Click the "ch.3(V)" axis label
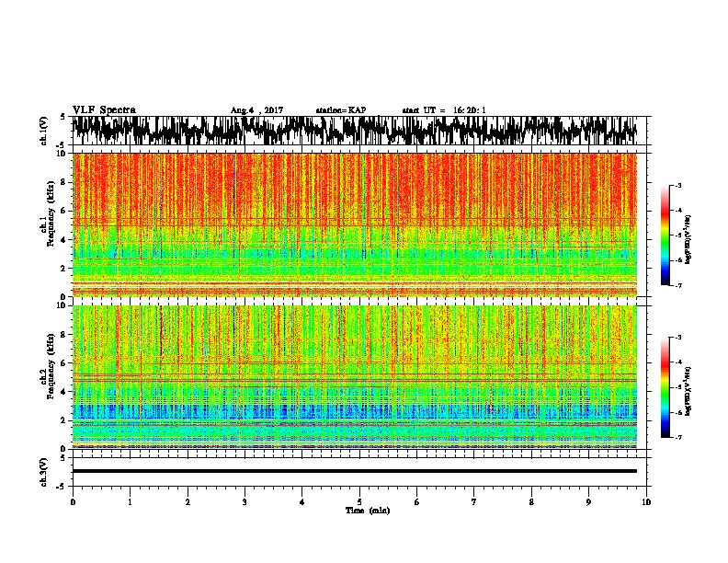Viewport: 728px width, 563px height. [44, 472]
